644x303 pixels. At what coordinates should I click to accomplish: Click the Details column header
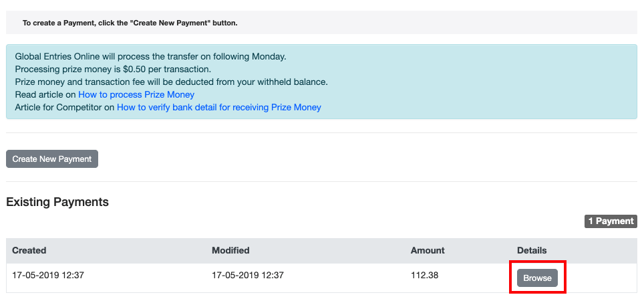pyautogui.click(x=532, y=250)
